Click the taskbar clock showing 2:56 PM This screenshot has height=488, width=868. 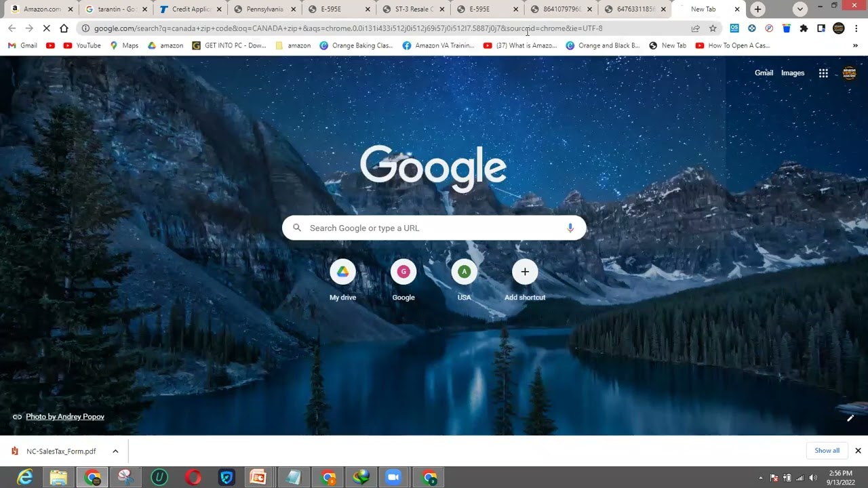840,477
